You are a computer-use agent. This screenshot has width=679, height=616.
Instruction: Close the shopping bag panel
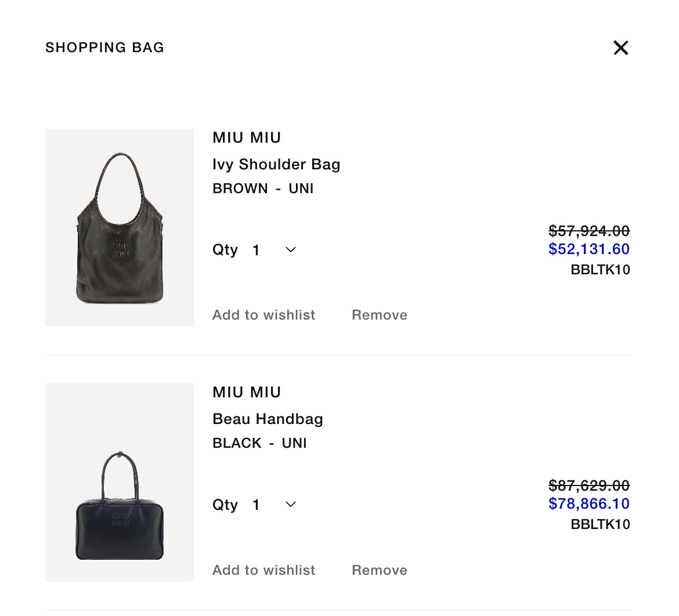click(x=620, y=48)
